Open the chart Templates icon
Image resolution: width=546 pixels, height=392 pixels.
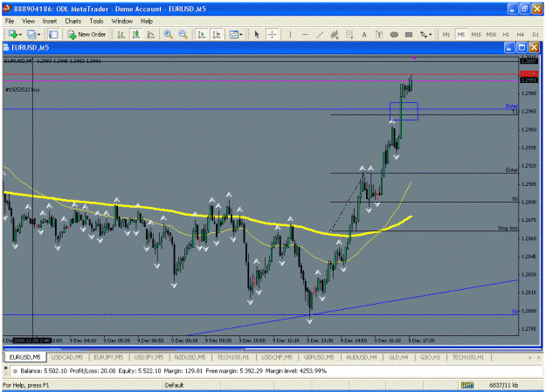click(x=233, y=34)
